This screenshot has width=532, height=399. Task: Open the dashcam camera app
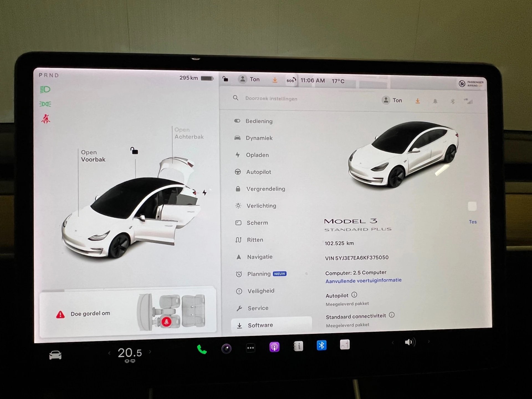tap(226, 348)
